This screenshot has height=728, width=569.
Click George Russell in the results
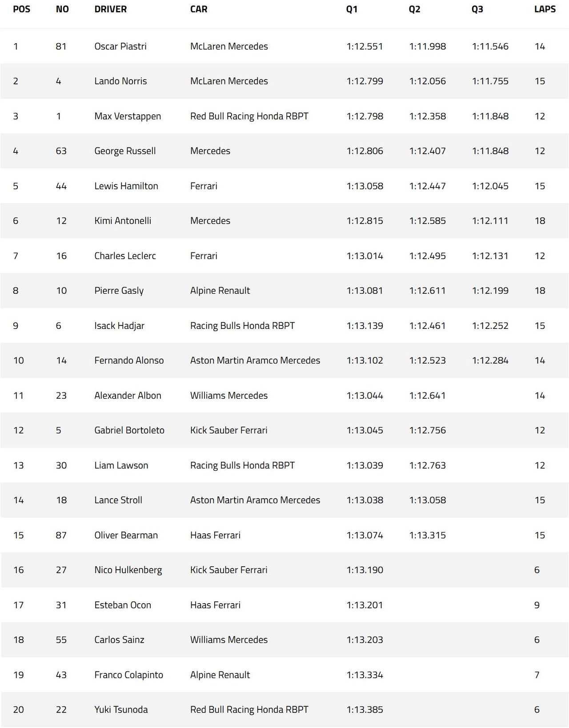click(x=125, y=151)
